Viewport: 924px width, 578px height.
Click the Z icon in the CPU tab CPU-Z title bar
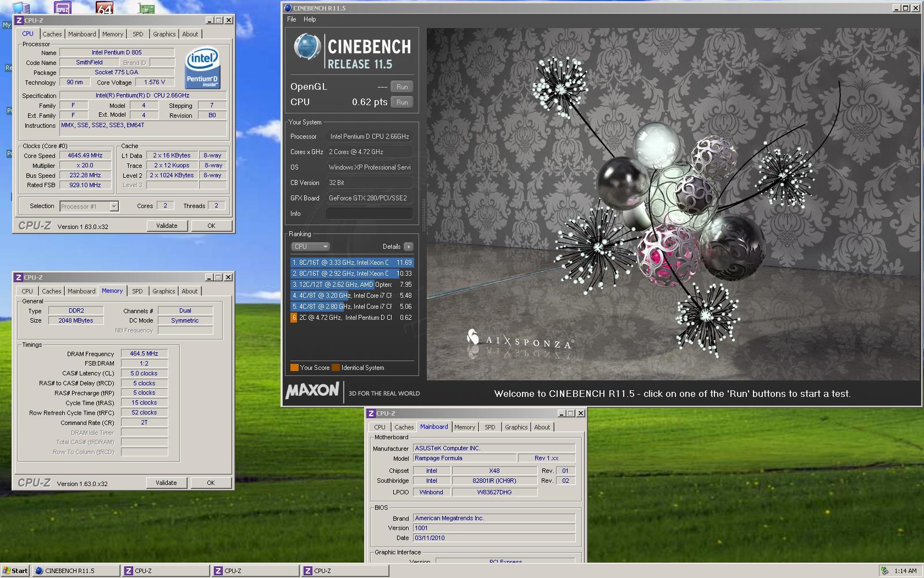tap(19, 20)
